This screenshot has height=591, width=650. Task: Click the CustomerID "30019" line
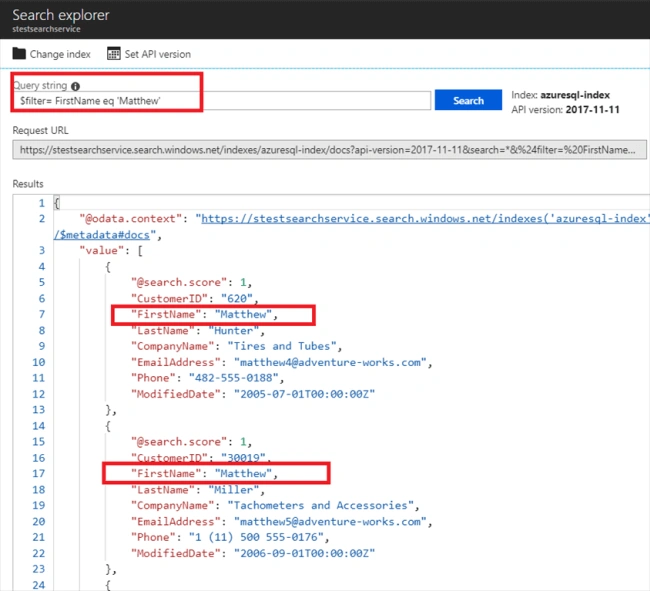pyautogui.click(x=201, y=458)
